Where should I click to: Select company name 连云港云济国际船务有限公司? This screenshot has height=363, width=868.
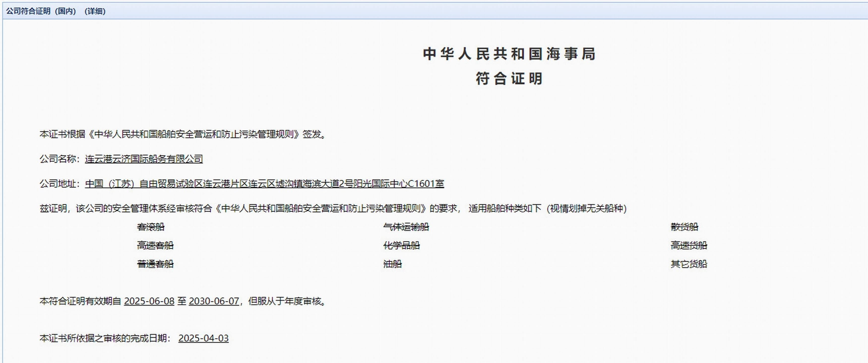(x=144, y=159)
